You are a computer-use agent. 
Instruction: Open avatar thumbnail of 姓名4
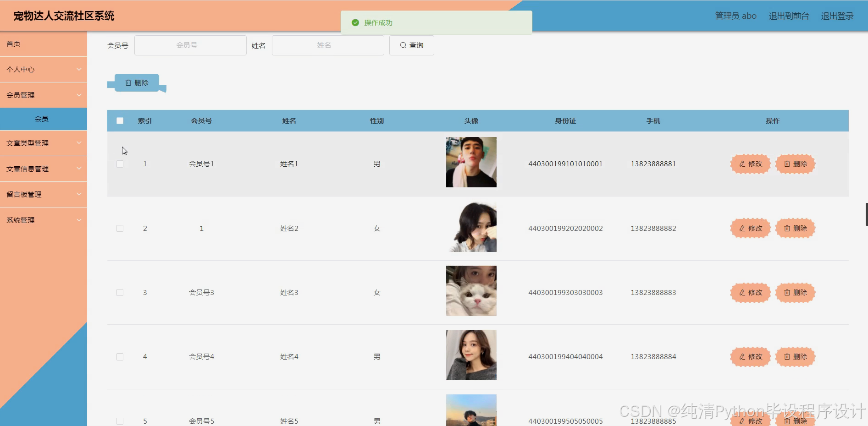pyautogui.click(x=471, y=355)
